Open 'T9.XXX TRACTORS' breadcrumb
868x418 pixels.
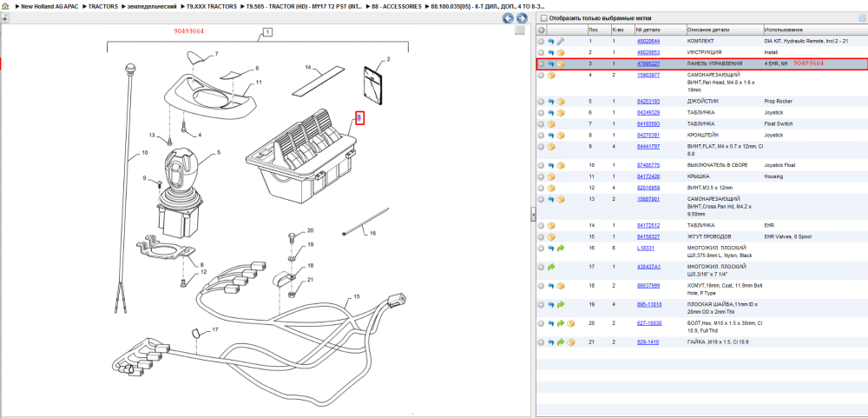[212, 6]
